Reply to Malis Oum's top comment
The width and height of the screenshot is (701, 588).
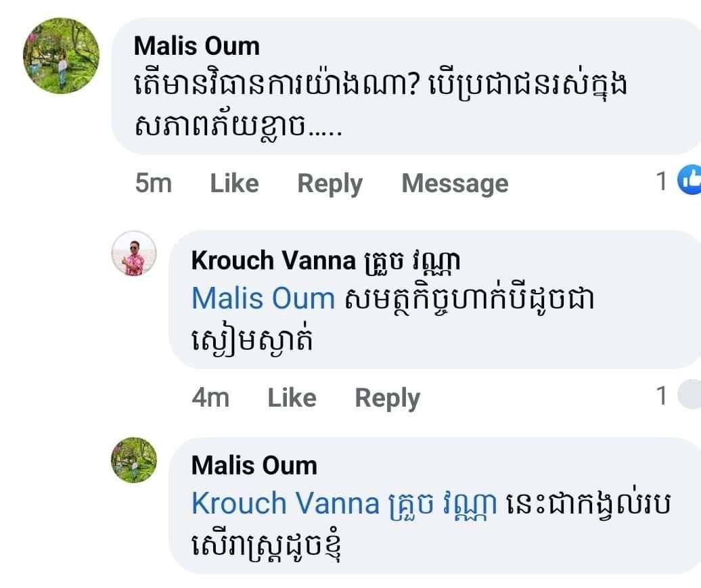(x=330, y=183)
